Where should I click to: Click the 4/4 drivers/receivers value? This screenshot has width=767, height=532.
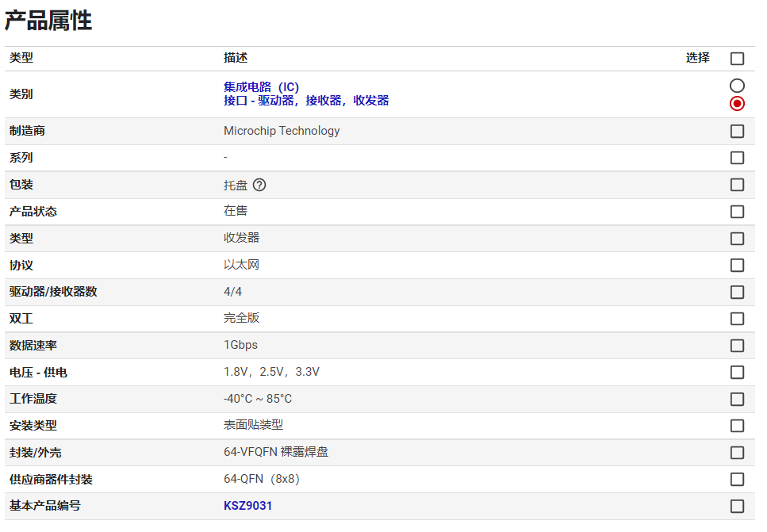point(233,292)
